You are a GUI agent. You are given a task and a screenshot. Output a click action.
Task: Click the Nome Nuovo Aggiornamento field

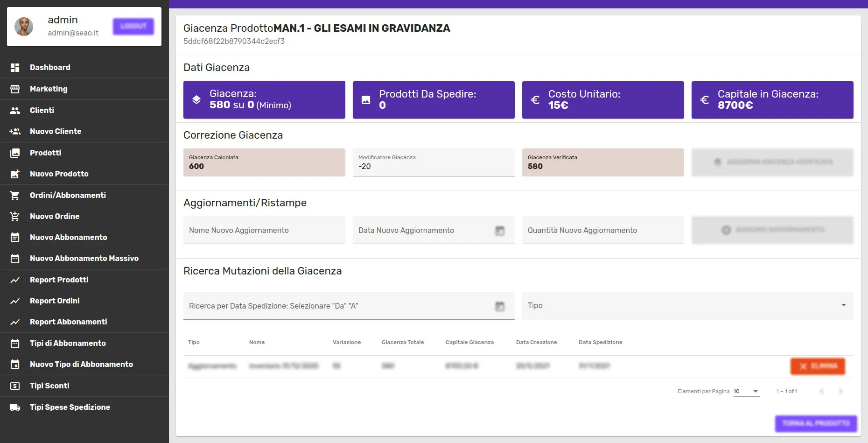tap(264, 231)
